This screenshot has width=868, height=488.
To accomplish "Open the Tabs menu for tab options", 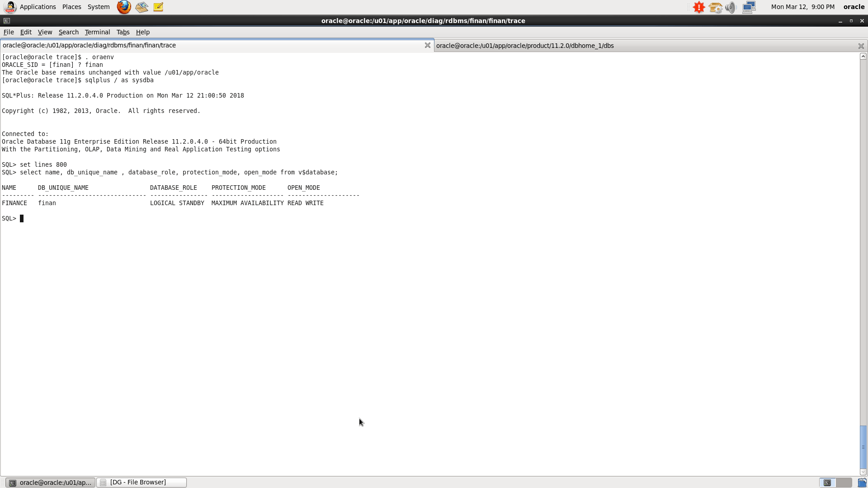I will 123,32.
